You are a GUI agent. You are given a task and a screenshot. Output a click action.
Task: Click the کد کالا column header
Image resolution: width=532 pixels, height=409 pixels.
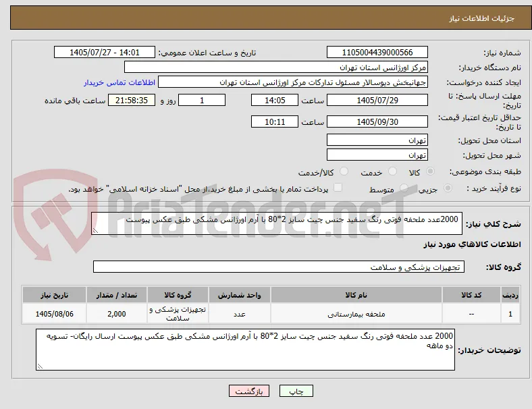pyautogui.click(x=471, y=295)
